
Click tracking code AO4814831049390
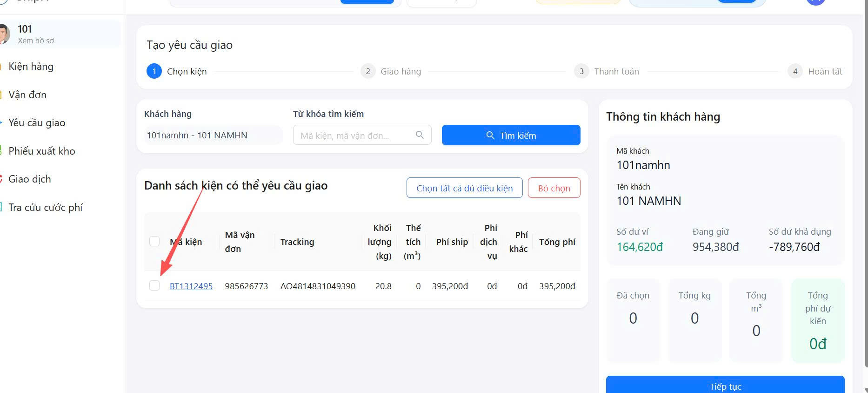(318, 286)
